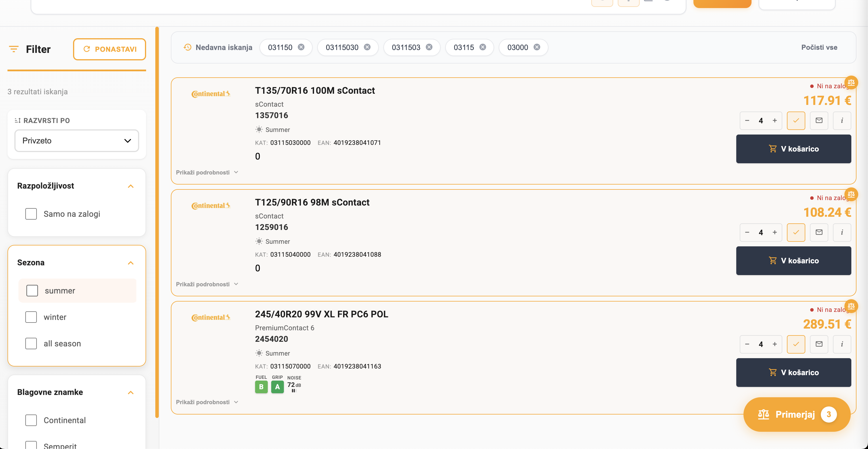The height and width of the screenshot is (449, 868).
Task: Click the filter lines icon beside Filter
Action: [14, 49]
